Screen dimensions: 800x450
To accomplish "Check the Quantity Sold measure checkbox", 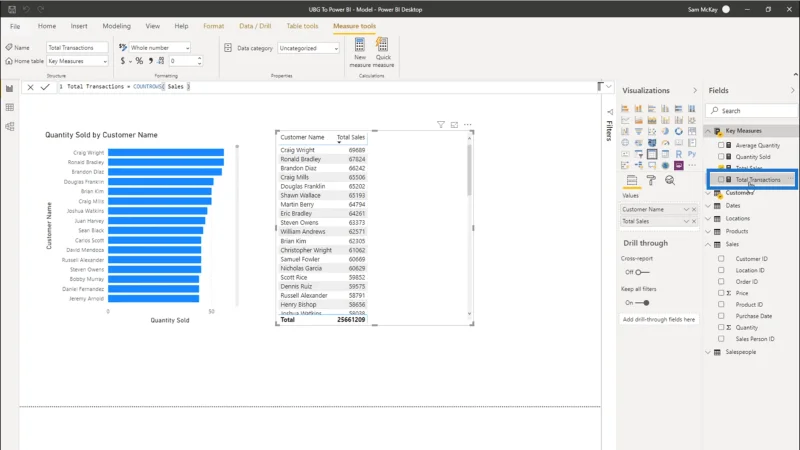I will pos(721,157).
